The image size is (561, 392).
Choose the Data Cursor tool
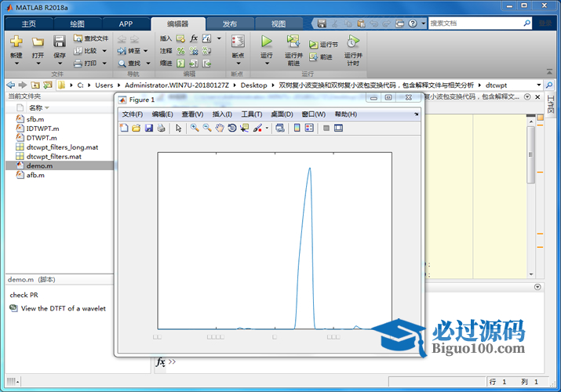point(244,128)
